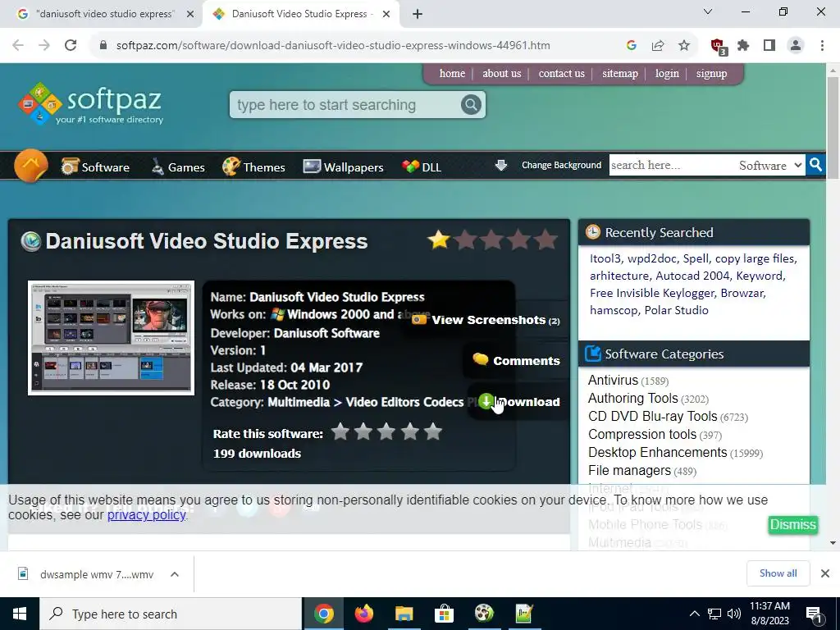This screenshot has height=630, width=840.
Task: Click Autocad 2004 recent search
Action: click(x=692, y=276)
